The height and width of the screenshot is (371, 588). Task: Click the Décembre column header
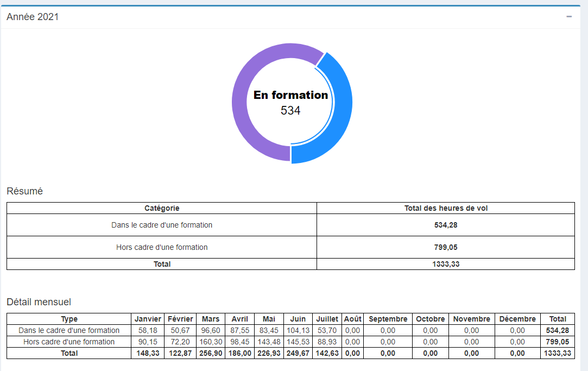pos(517,319)
